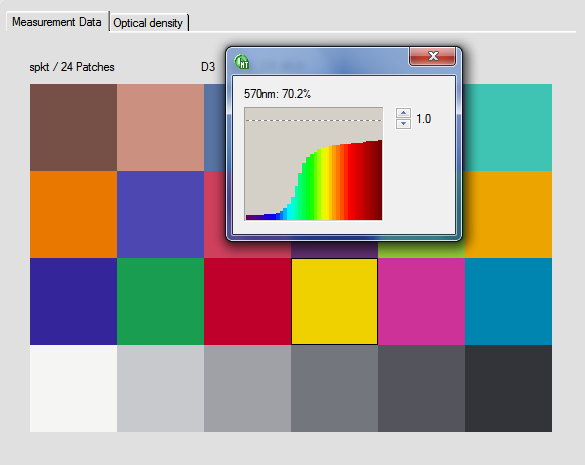585x465 pixels.
Task: Choose the turquoise bluish-green patch
Action: (x=509, y=127)
